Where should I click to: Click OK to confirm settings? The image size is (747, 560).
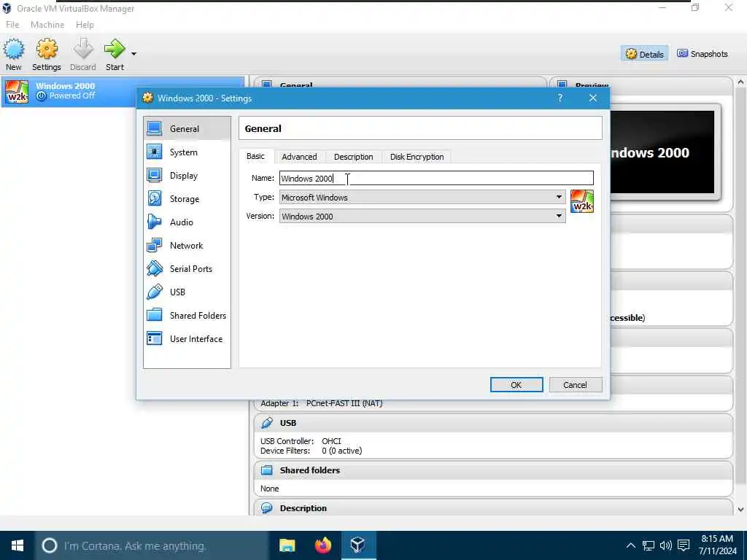click(x=516, y=385)
